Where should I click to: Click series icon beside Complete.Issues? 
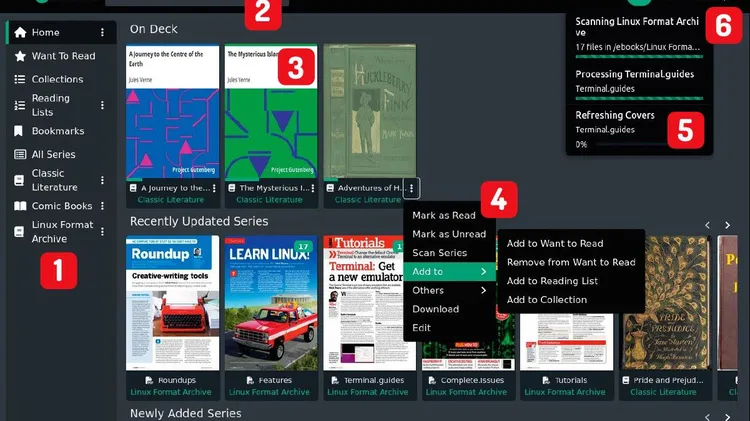432,380
